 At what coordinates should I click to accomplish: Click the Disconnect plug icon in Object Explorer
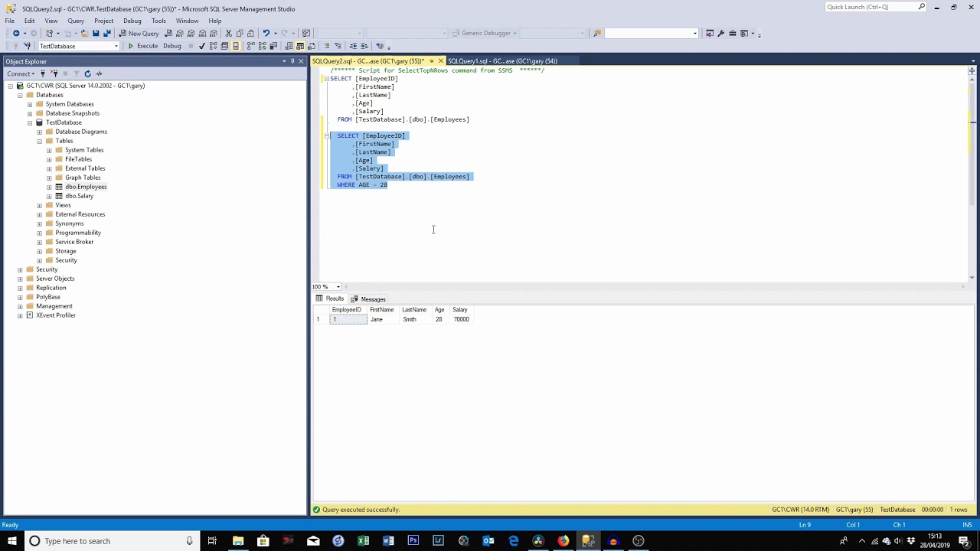click(x=54, y=73)
